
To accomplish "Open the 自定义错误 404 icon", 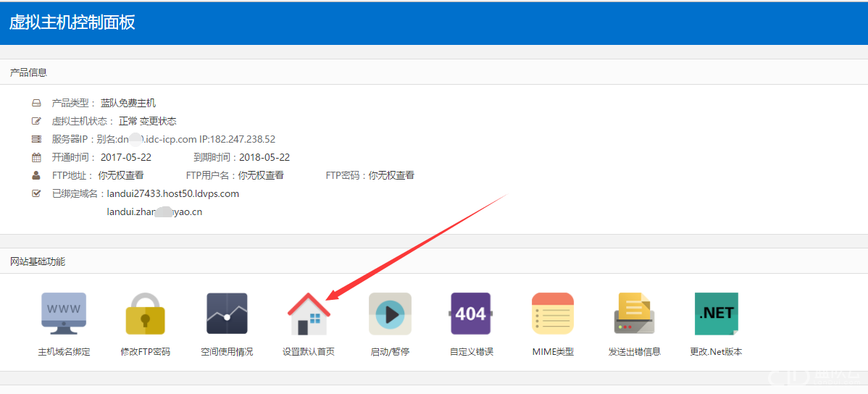I will click(x=471, y=314).
